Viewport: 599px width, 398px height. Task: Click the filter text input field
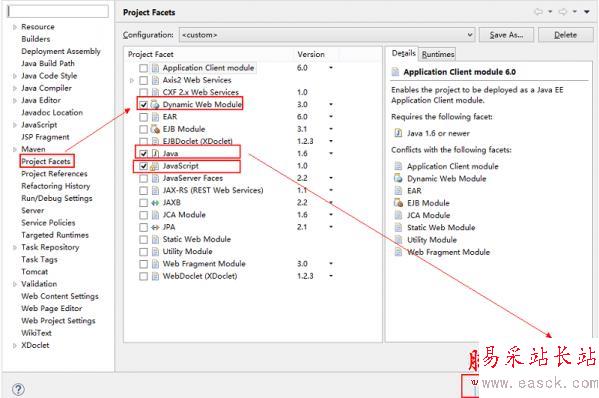tap(58, 11)
